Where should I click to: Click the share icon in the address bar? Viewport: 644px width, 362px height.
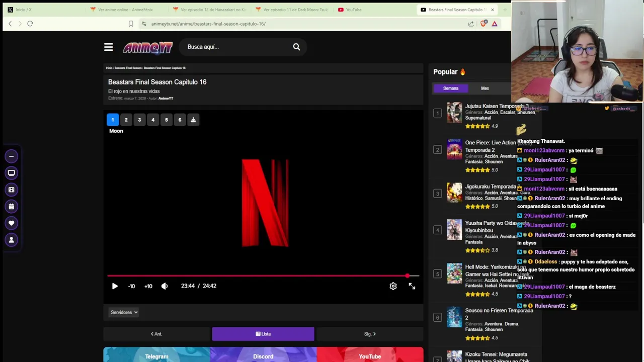pyautogui.click(x=471, y=24)
